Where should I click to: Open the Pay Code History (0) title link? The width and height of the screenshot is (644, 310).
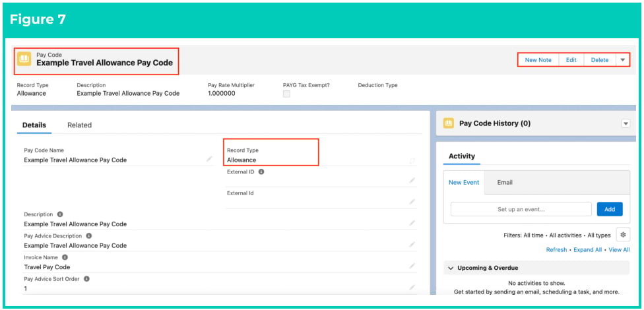pyautogui.click(x=494, y=123)
